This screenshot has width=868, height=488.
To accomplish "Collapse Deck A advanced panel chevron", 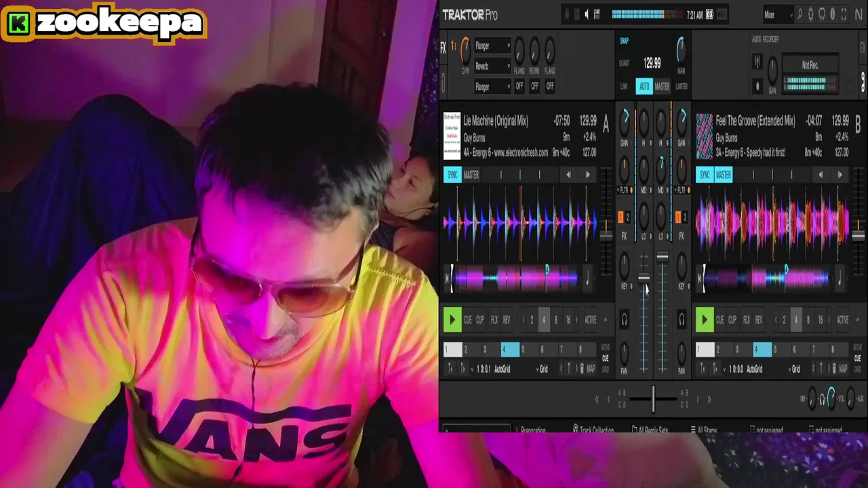I will click(605, 320).
